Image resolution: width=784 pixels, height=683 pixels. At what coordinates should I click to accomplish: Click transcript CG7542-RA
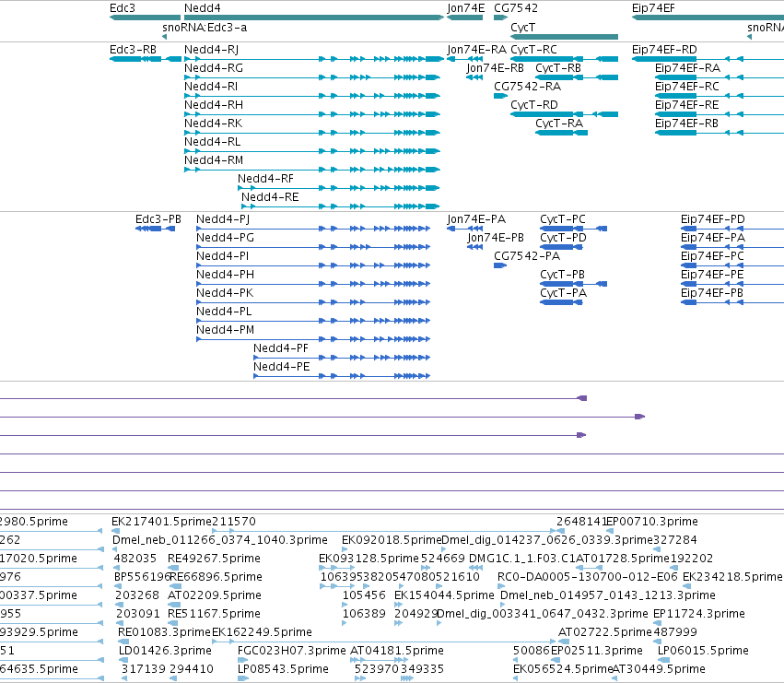point(500,96)
